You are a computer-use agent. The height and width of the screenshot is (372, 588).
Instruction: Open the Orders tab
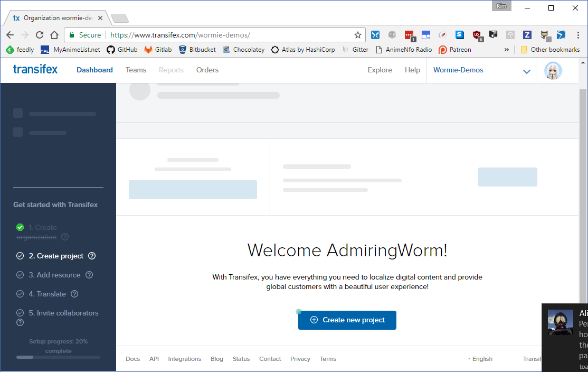tap(207, 70)
